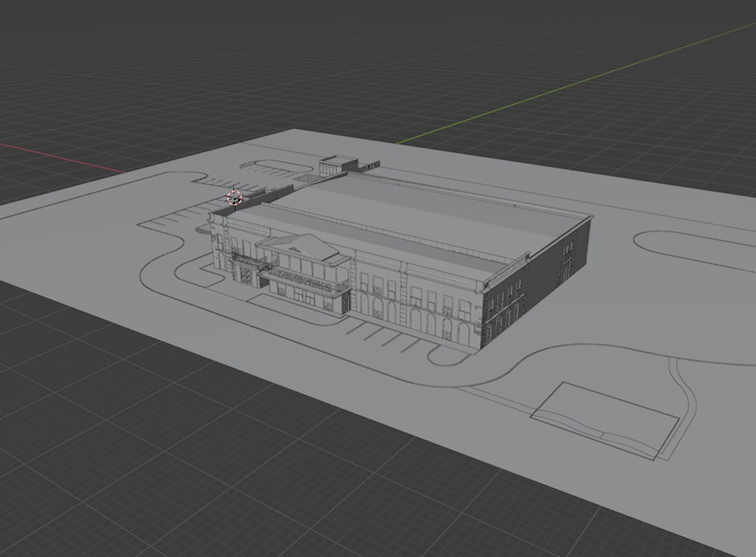Click the red-white 3D cursor
Viewport: 756px width, 557px height.
234,198
